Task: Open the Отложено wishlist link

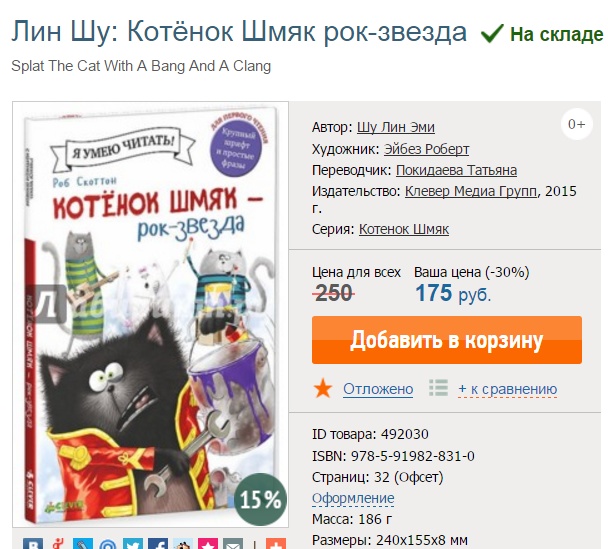Action: coord(378,389)
